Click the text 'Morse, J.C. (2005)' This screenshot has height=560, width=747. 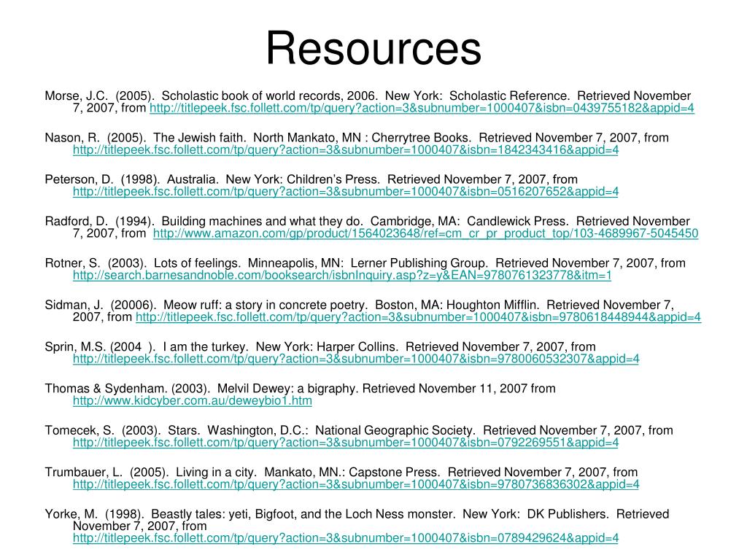click(99, 96)
